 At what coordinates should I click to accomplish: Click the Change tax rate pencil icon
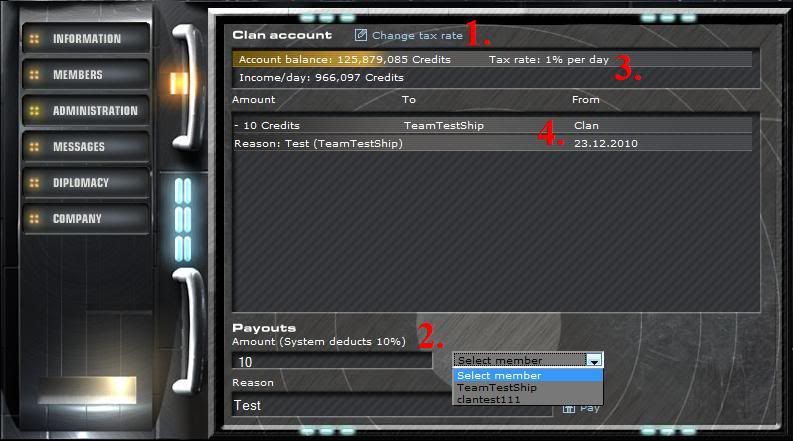tap(360, 35)
